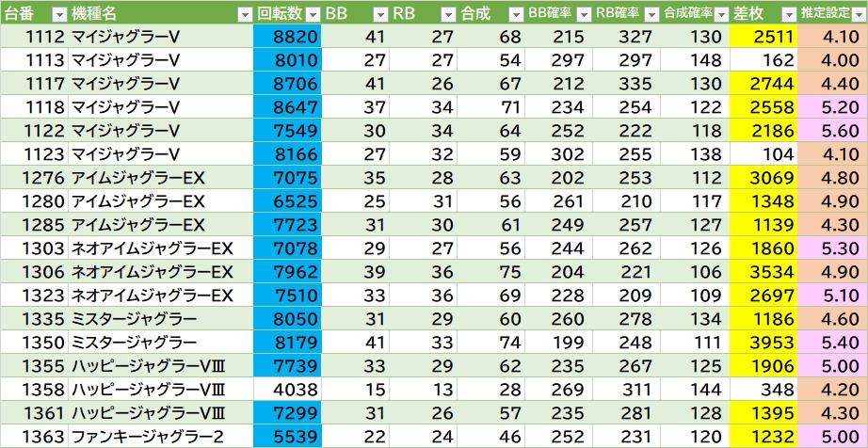Select the 差枚 cell showing 104
This screenshot has height=448, width=868.
[x=763, y=153]
